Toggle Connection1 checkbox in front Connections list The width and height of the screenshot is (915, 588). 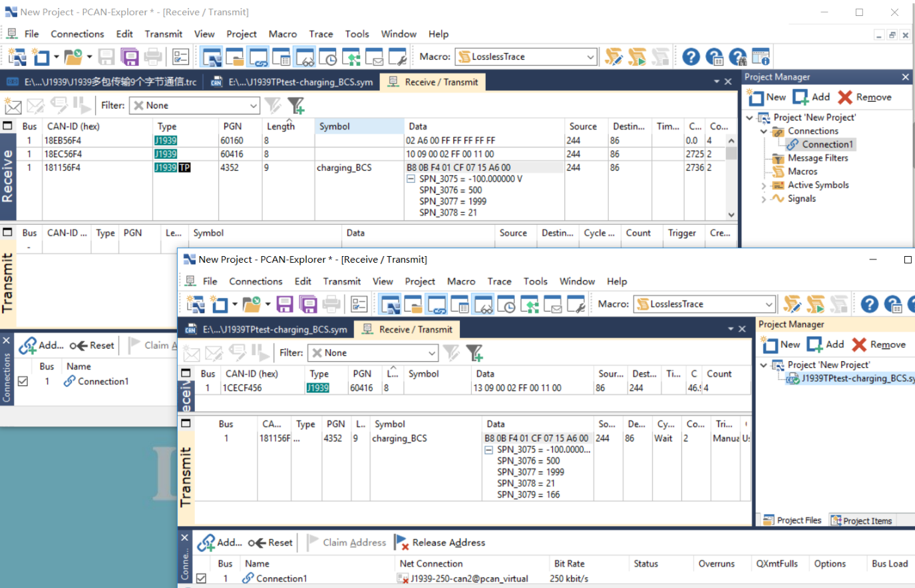pyautogui.click(x=201, y=579)
